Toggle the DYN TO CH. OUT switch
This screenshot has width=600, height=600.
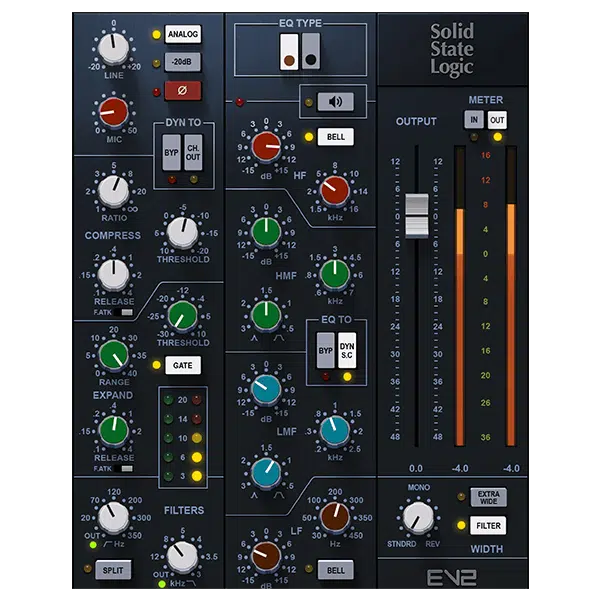pos(193,152)
